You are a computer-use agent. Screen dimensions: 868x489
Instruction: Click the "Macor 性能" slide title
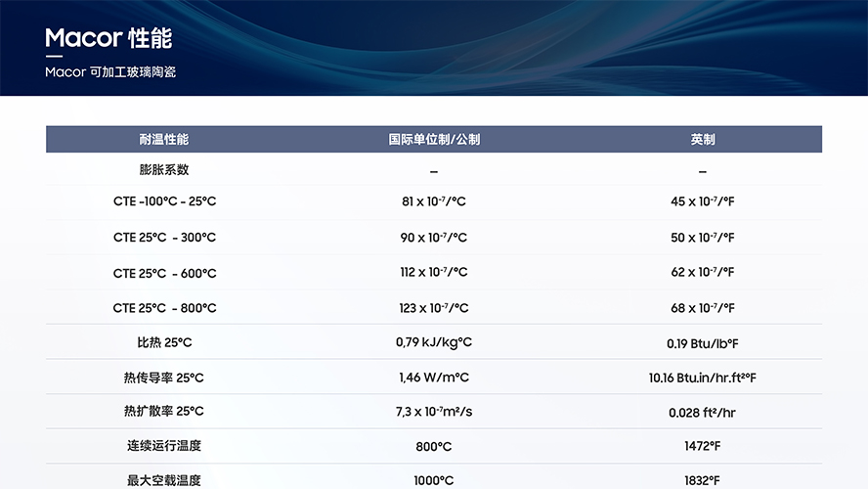pyautogui.click(x=108, y=38)
